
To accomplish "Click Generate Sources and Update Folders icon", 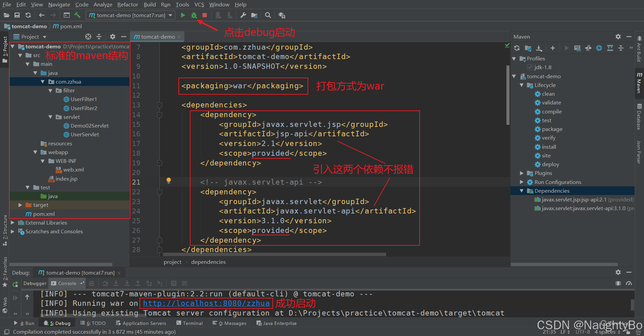I will [x=528, y=48].
